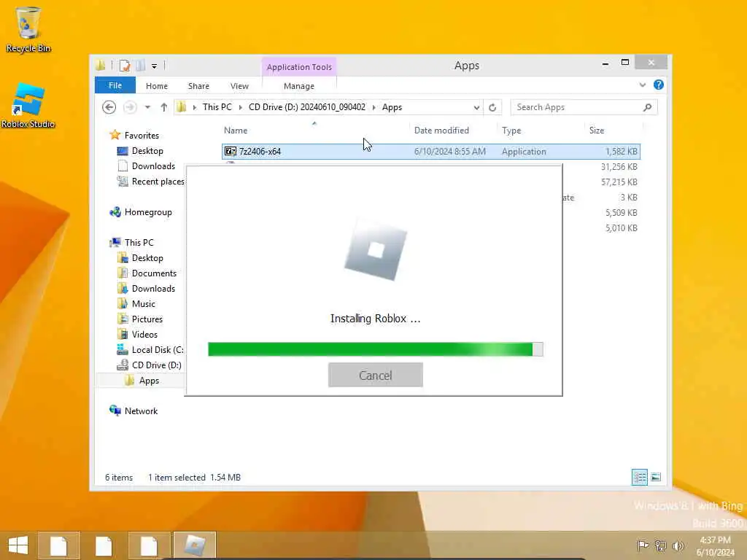Select This PC in navigation pane
747x560 pixels.
click(139, 242)
